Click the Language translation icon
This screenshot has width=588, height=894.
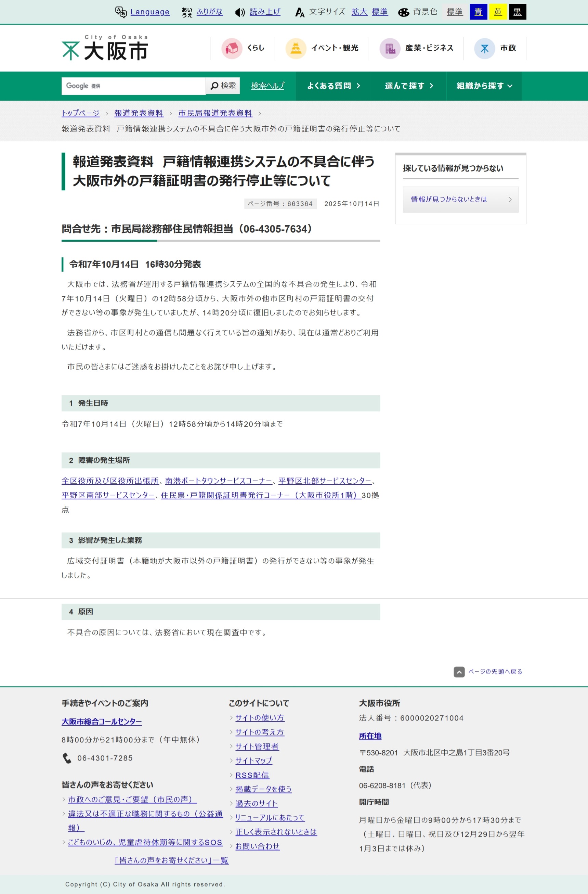pyautogui.click(x=120, y=12)
